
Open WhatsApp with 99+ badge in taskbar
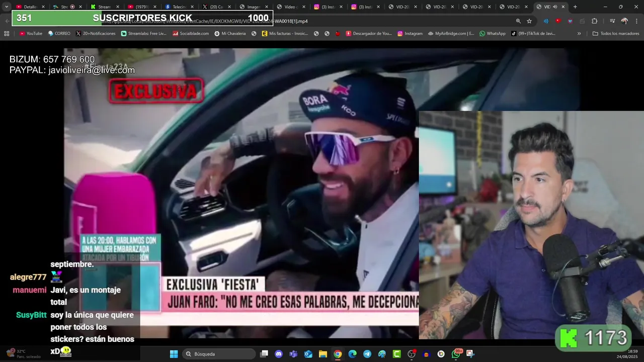(x=456, y=354)
